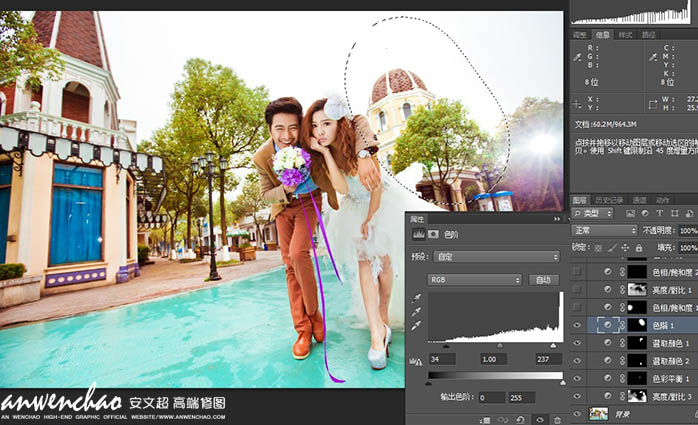Click lock position icon
Viewport: 698px width, 425px height.
pyautogui.click(x=625, y=247)
